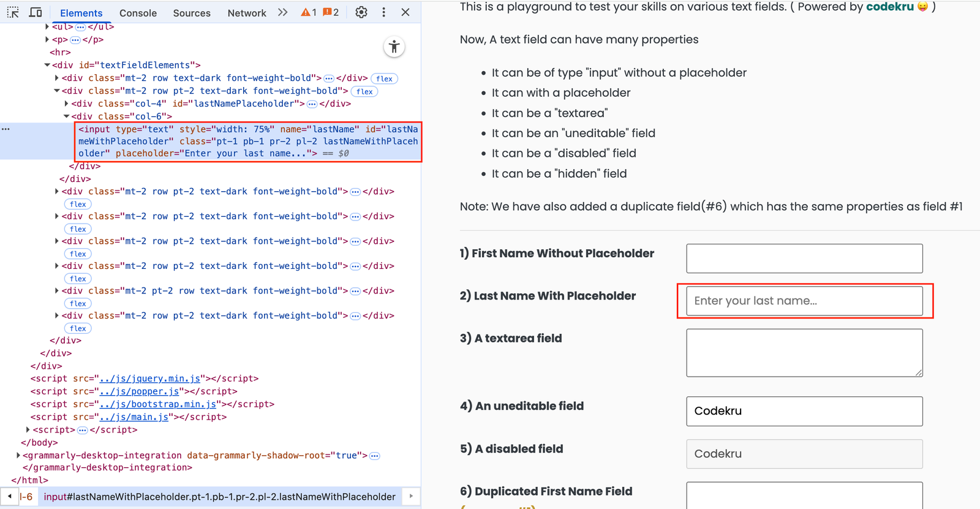This screenshot has height=509, width=980.
Task: Show more DevTools tabs chevron
Action: tap(282, 12)
